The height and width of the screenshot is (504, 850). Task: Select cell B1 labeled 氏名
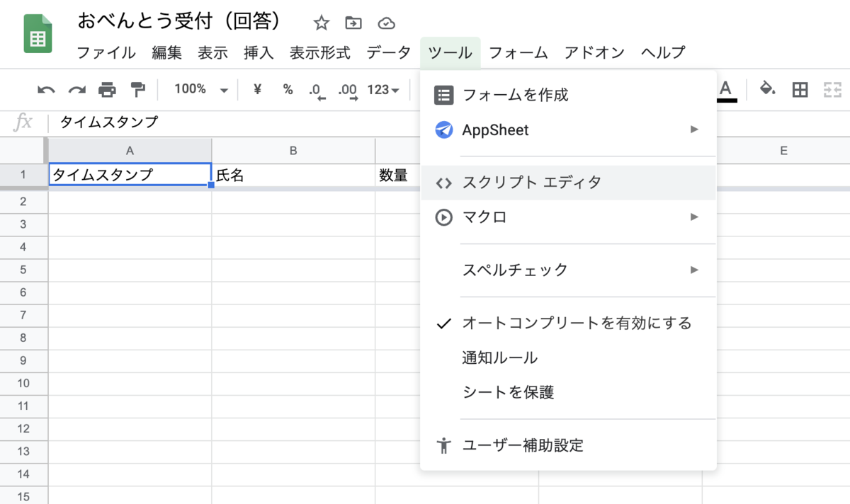[x=293, y=175]
